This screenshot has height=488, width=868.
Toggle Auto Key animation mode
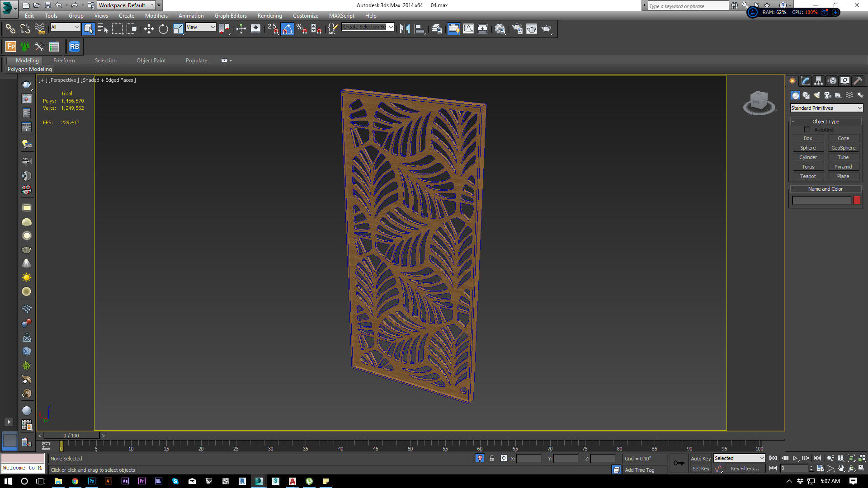coord(700,458)
